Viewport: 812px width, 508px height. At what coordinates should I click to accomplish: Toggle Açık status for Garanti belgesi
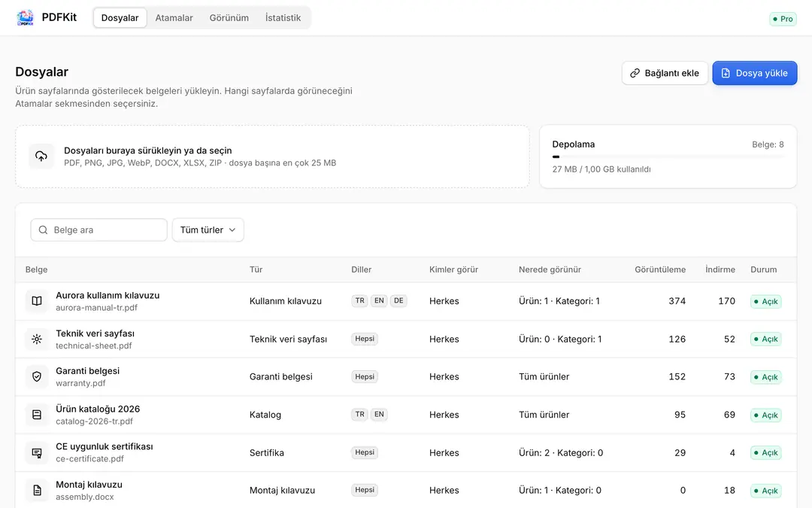pos(766,377)
